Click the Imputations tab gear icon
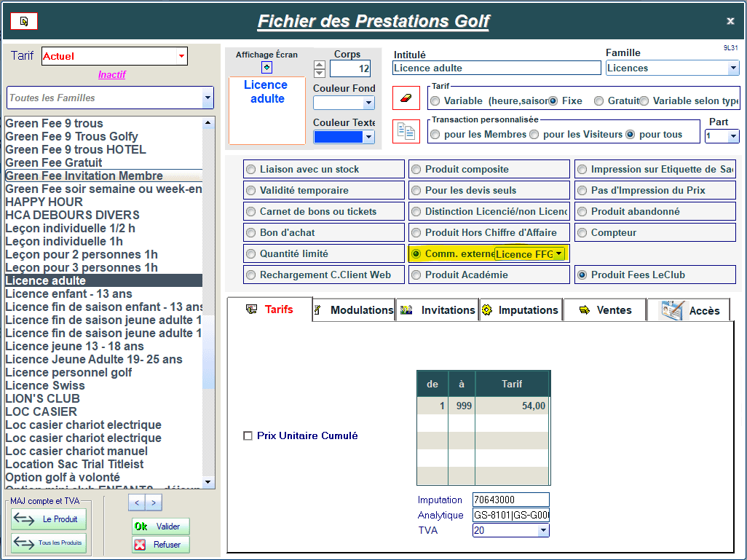 click(486, 309)
